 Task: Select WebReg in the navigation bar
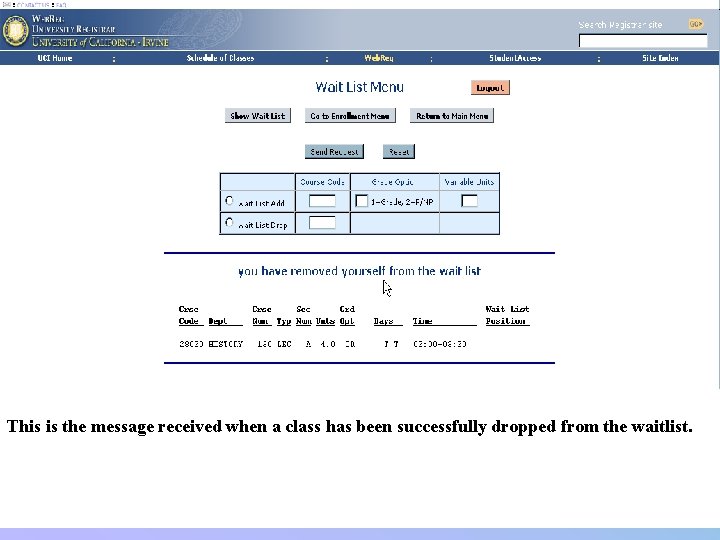coord(379,58)
